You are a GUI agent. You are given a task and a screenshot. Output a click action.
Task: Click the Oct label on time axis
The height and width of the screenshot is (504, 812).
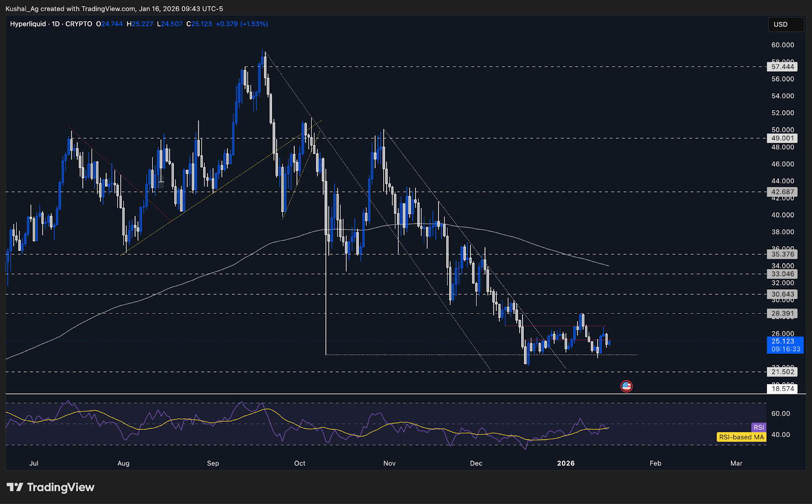(300, 463)
